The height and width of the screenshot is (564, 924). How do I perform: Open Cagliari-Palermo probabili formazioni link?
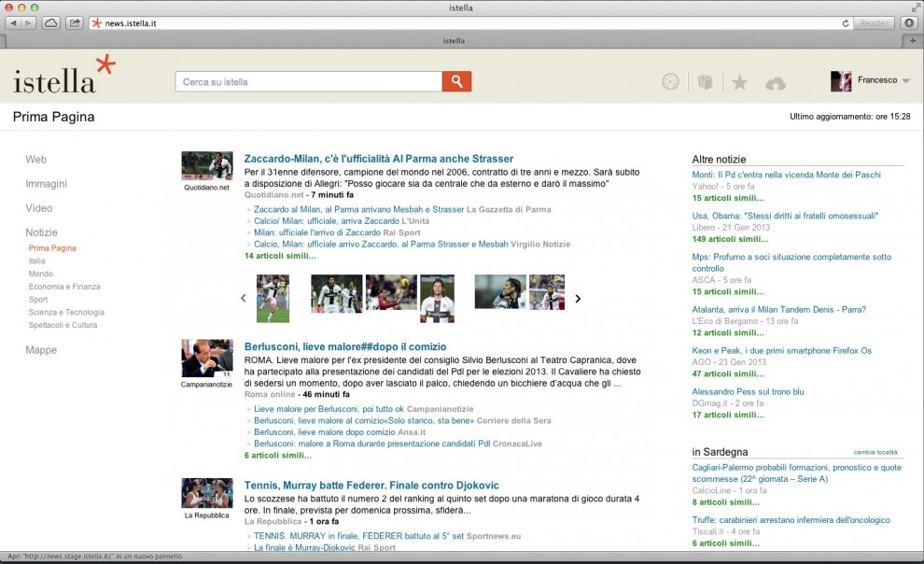[x=797, y=473]
